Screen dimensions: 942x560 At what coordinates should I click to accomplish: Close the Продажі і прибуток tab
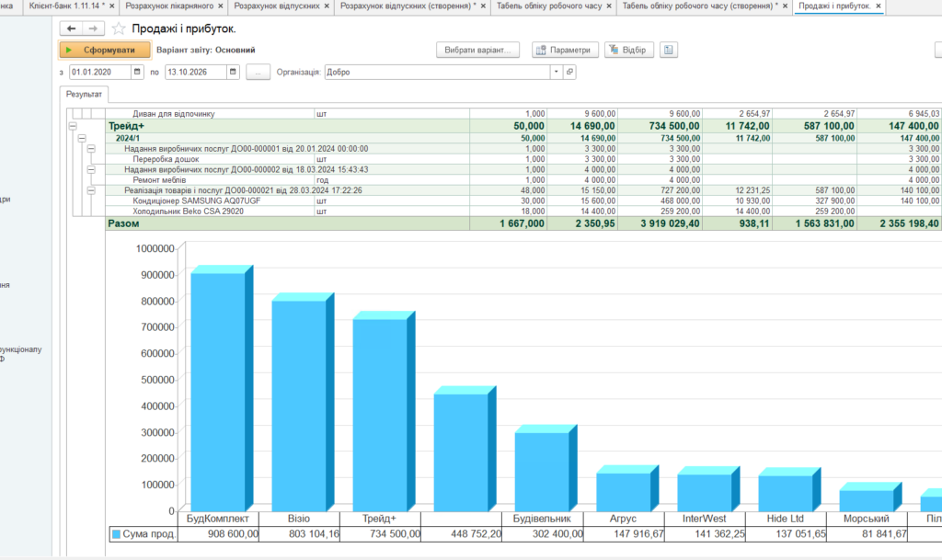coord(879,6)
